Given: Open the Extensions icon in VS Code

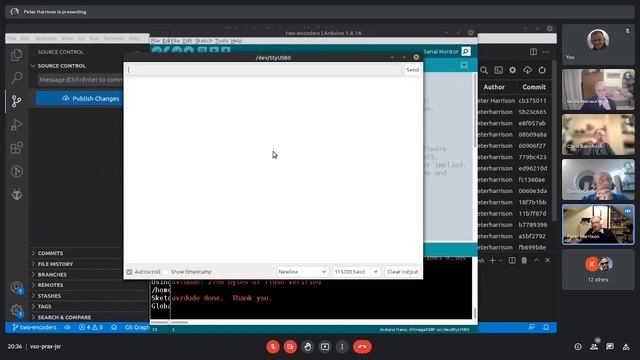Looking at the screenshot, I should pos(16,148).
